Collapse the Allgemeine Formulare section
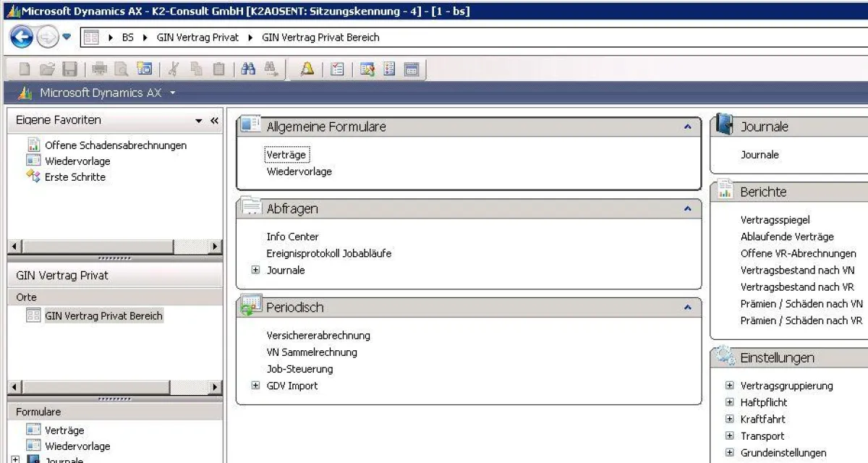Image resolution: width=868 pixels, height=463 pixels. [x=687, y=127]
